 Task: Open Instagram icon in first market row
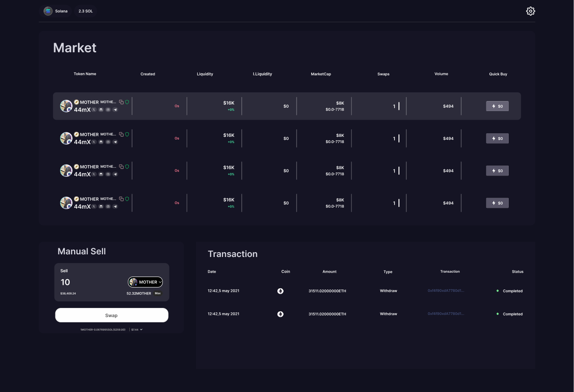108,110
